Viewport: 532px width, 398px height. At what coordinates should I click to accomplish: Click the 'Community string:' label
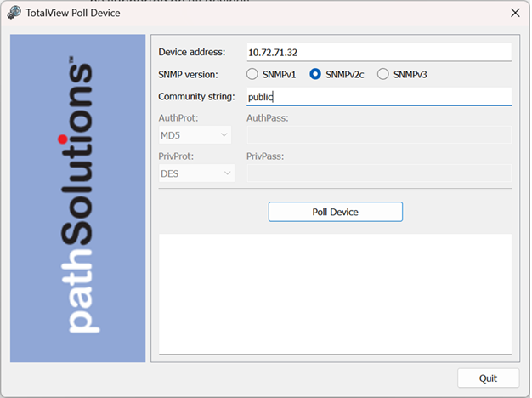[x=196, y=97]
